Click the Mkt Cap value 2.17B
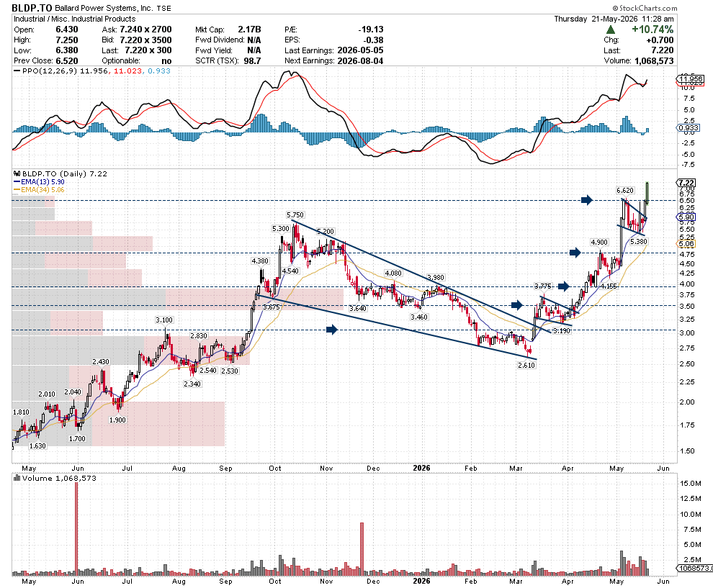This screenshot has width=713, height=588. 250,30
